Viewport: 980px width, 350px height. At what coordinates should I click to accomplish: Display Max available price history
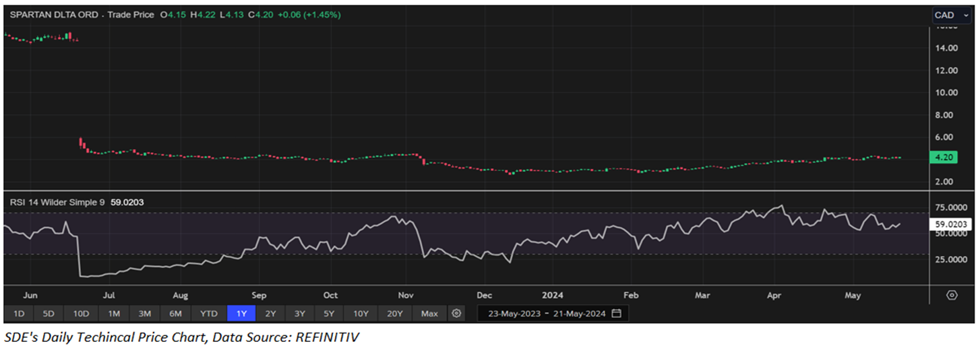click(429, 314)
